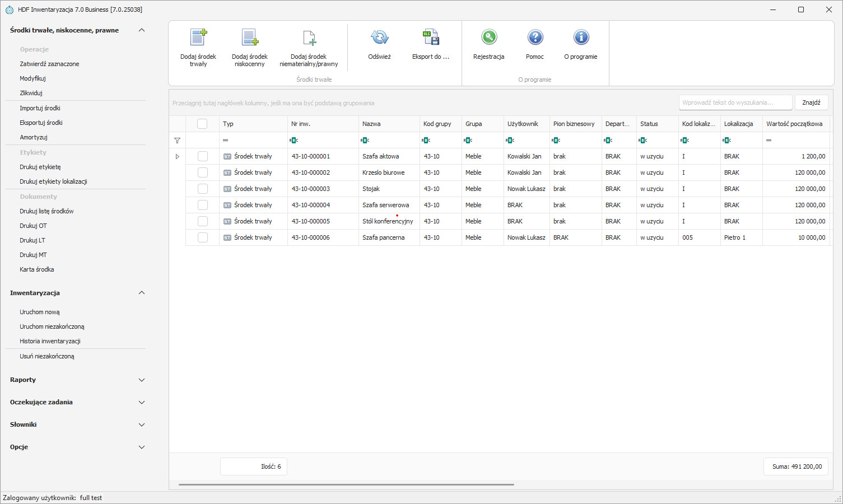Viewport: 843px width, 504px height.
Task: Expand the Raporty section
Action: tap(77, 380)
